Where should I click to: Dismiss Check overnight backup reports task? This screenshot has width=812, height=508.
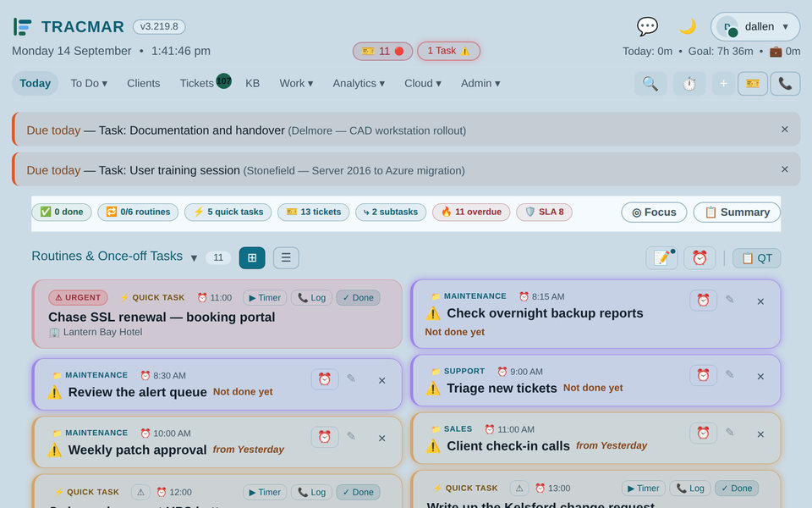click(760, 301)
